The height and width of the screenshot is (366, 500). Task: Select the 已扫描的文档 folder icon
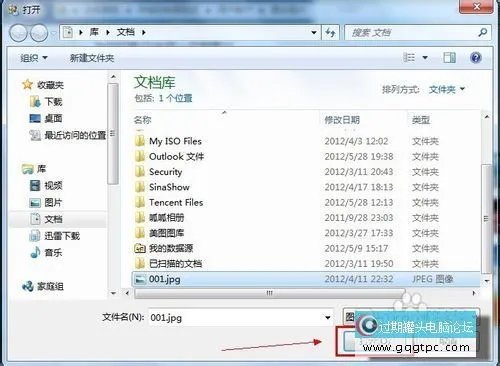coord(140,264)
